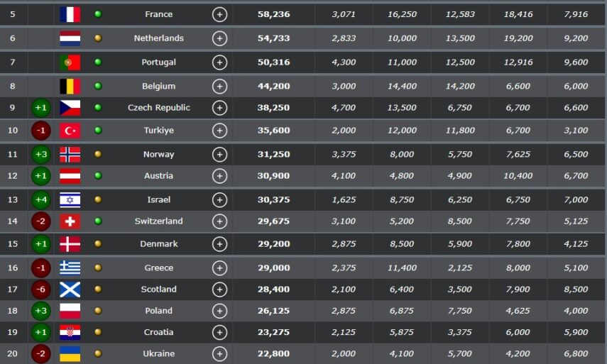Open the Czech Republic country link

159,108
